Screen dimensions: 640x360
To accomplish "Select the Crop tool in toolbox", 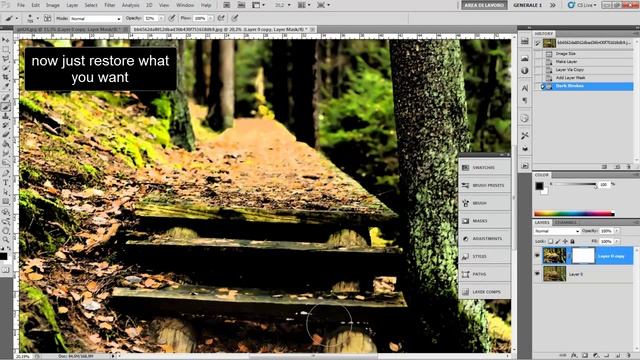I will (6, 77).
